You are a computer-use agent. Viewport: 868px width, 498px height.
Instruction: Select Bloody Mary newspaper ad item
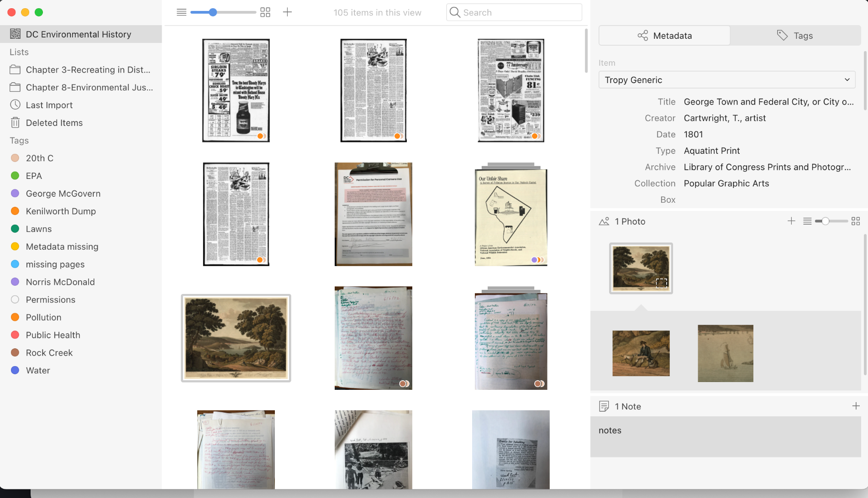click(236, 90)
